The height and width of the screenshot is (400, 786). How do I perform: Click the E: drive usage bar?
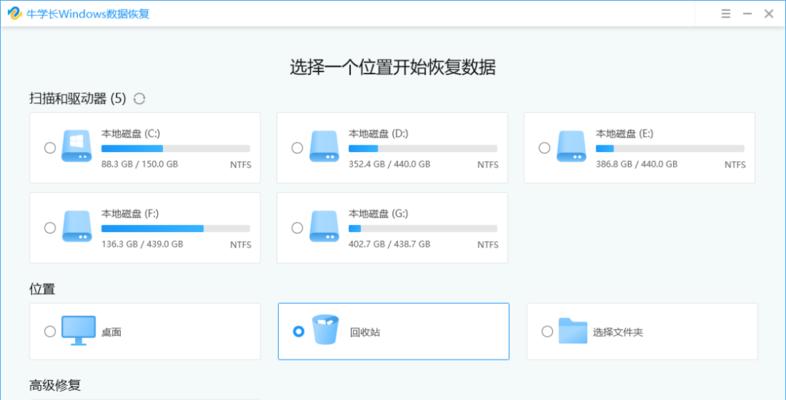point(670,148)
